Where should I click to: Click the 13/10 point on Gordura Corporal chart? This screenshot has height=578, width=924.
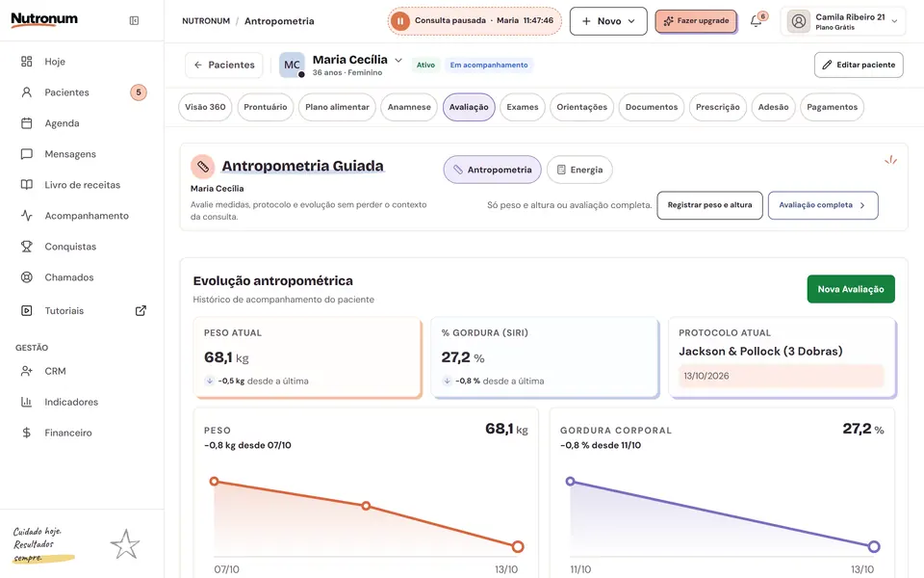point(874,547)
